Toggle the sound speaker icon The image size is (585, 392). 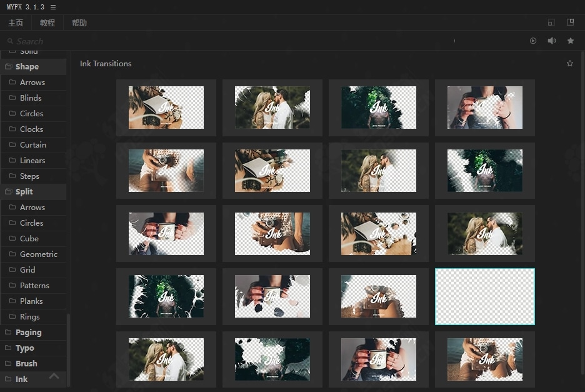552,41
